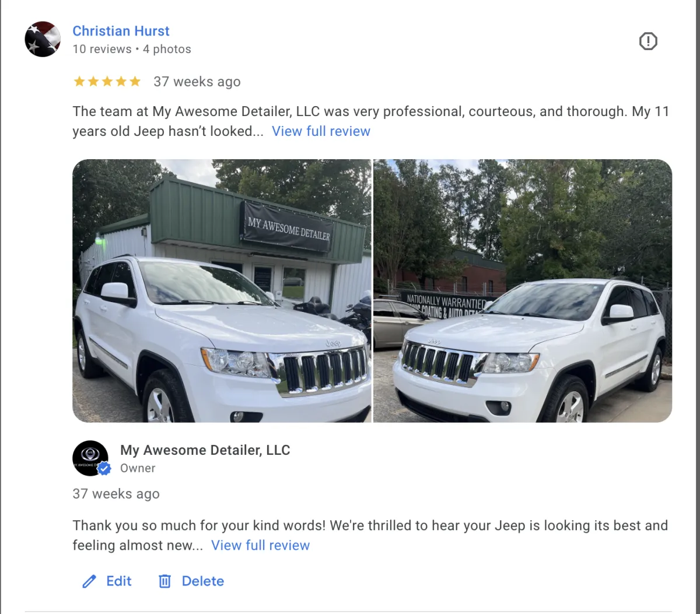Click the Edit reply button label
Image resolution: width=700 pixels, height=614 pixels.
click(119, 581)
